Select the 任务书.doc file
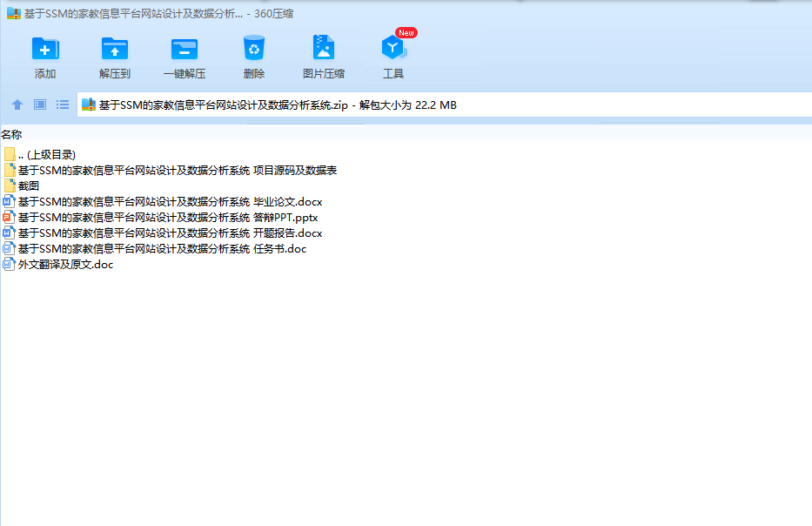Screen dimensions: 812x526 pyautogui.click(x=155, y=249)
